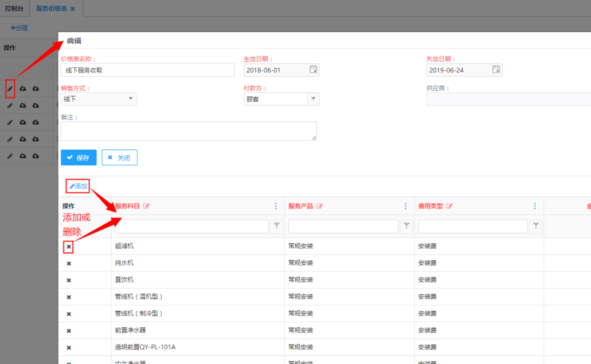This screenshot has width=591, height=364.
Task: Open the 服务科目 column options menu
Action: [276, 206]
